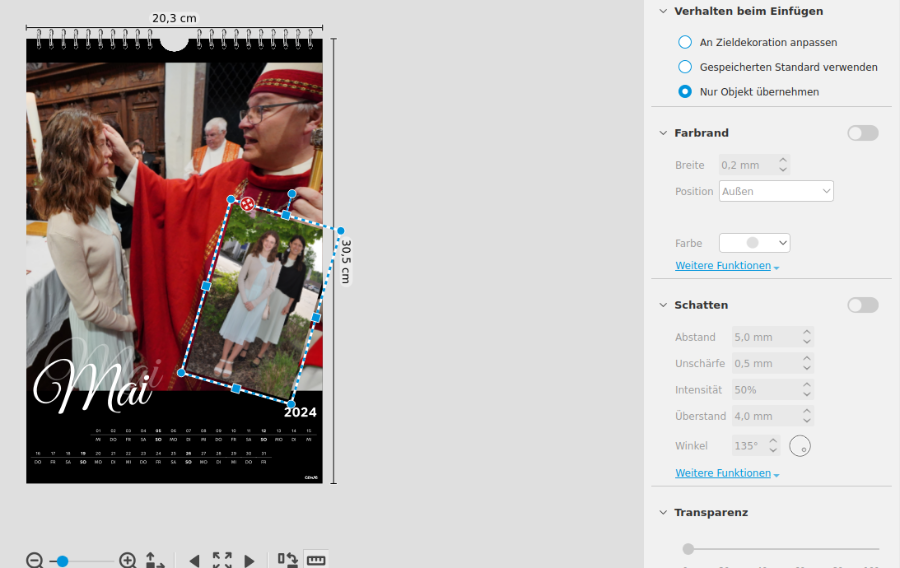Collapse the Transparenz section
Image resolution: width=900 pixels, height=568 pixels.
point(663,512)
